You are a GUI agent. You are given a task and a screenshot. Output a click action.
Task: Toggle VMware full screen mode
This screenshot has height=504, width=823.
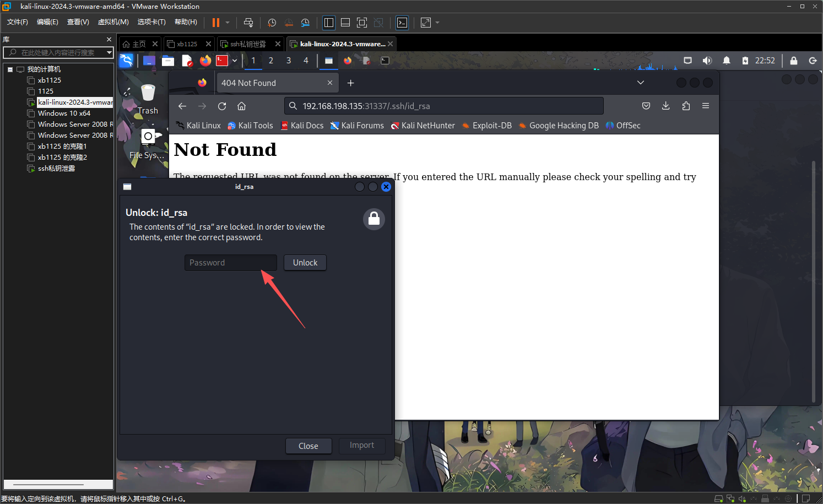(x=362, y=23)
